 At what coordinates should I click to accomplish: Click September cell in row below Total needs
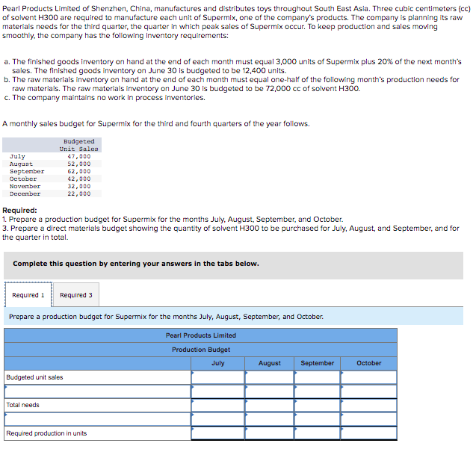[318, 419]
